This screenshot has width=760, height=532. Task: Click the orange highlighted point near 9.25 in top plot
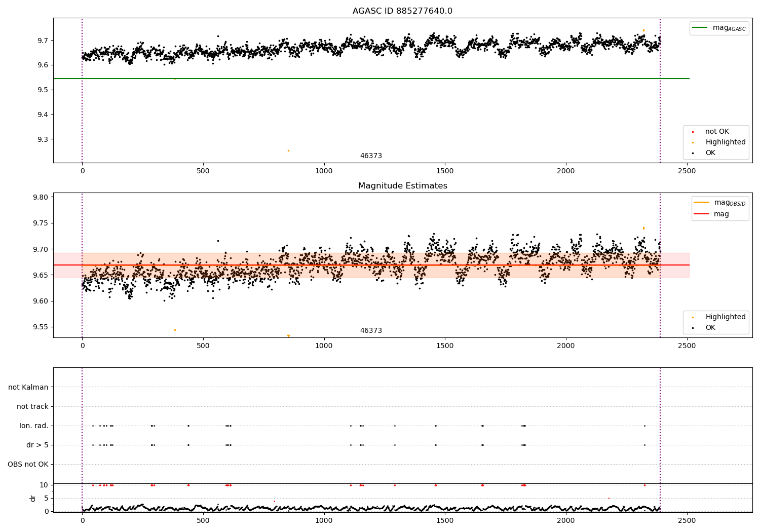(x=288, y=150)
